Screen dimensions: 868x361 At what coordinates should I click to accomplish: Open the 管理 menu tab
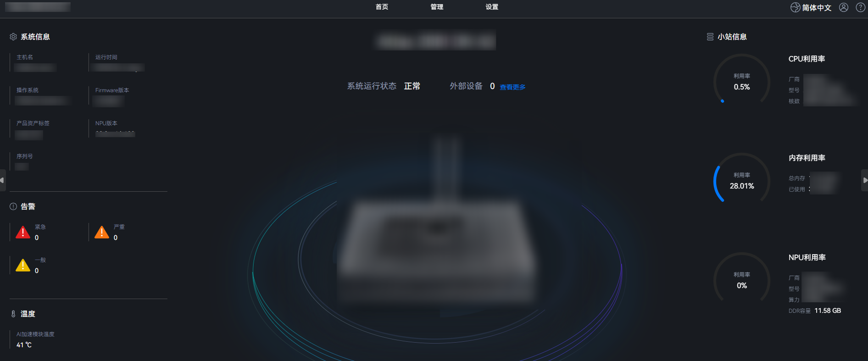coord(437,7)
